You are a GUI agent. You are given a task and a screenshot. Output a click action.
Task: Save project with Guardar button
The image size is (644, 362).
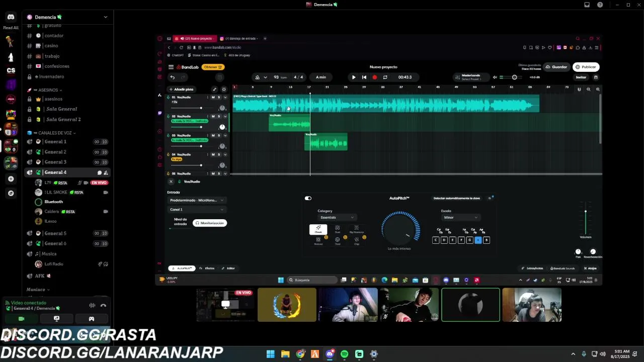tap(556, 67)
